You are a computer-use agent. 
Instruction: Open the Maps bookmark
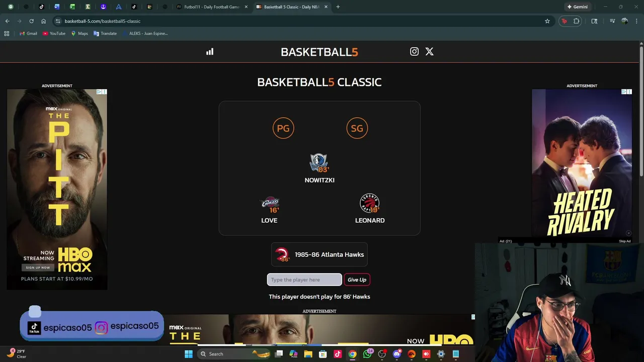(x=79, y=33)
